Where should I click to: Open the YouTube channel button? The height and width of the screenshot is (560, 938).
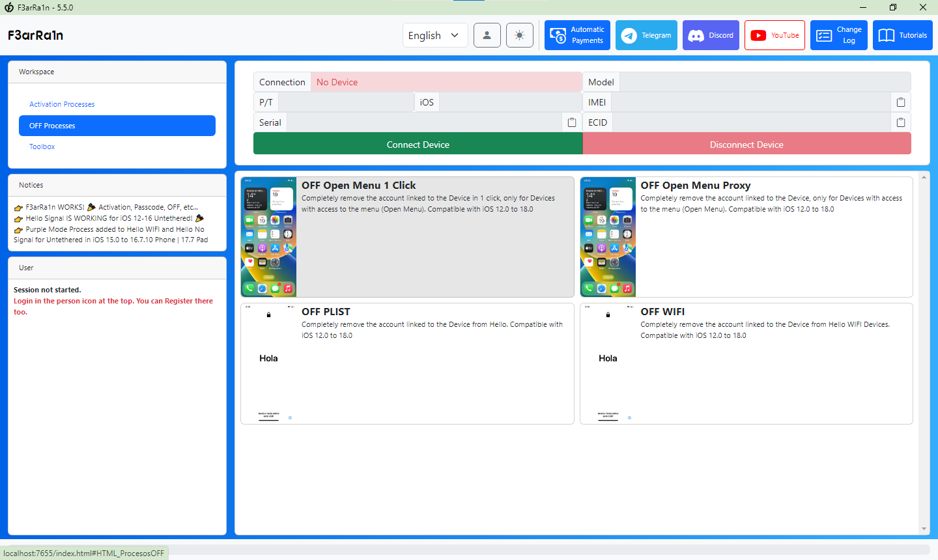pyautogui.click(x=775, y=35)
